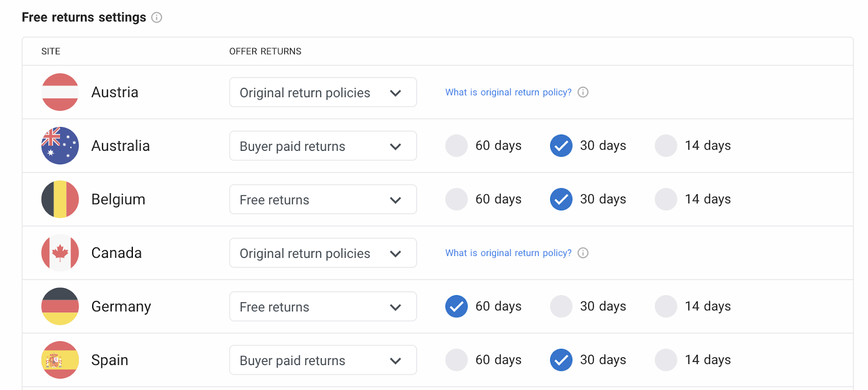Expand Belgium's Free returns dropdown

323,200
